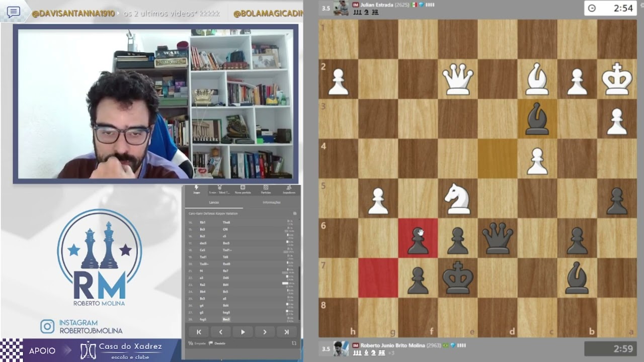Advance to the next move
The height and width of the screenshot is (362, 644).
pos(265,332)
